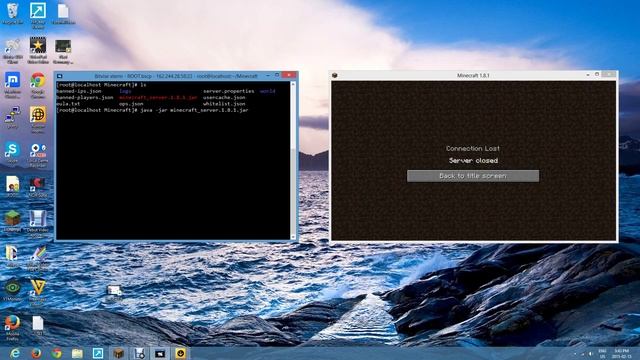
Task: Click the volume speaker icon in system tray
Action: coord(590,353)
